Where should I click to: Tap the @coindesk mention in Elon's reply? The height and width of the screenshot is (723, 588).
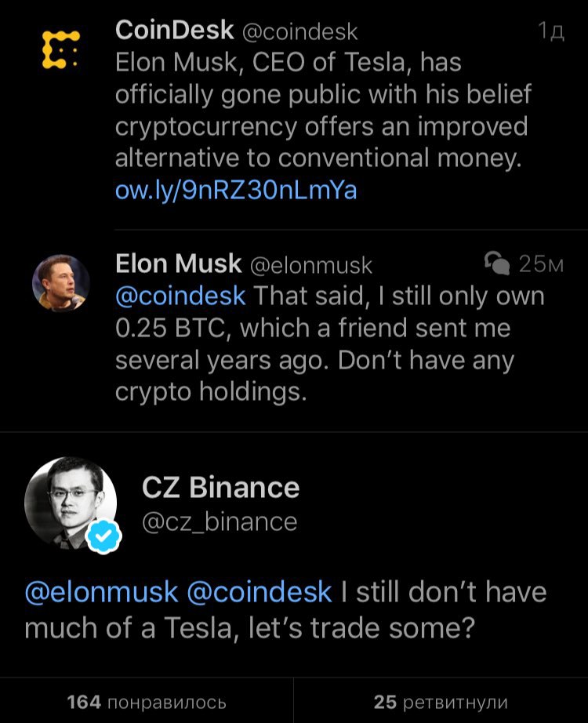pos(180,296)
